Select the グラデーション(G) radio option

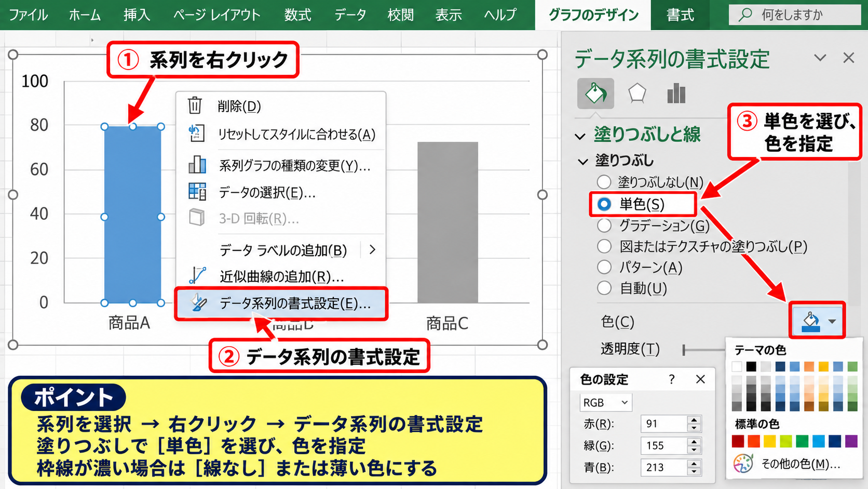pyautogui.click(x=604, y=225)
